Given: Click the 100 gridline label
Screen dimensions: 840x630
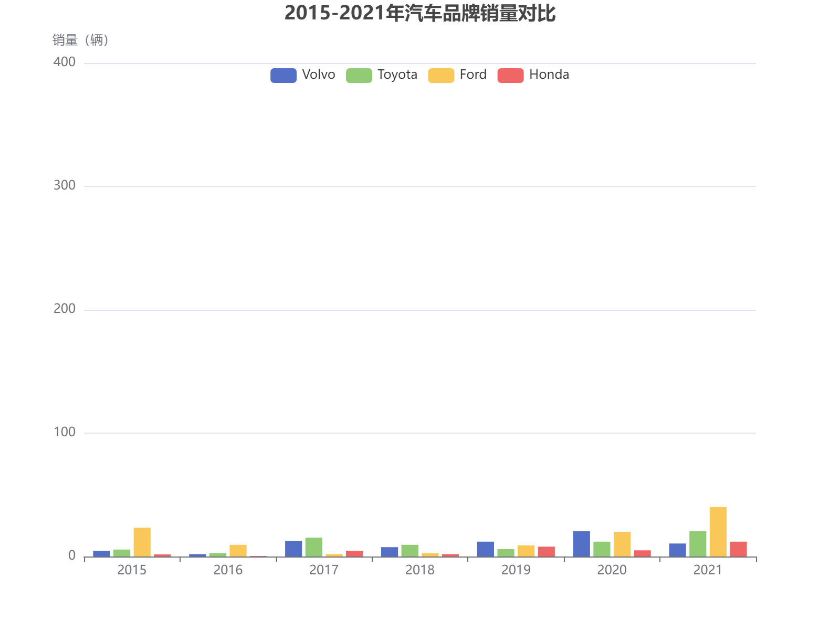Looking at the screenshot, I should coord(66,432).
